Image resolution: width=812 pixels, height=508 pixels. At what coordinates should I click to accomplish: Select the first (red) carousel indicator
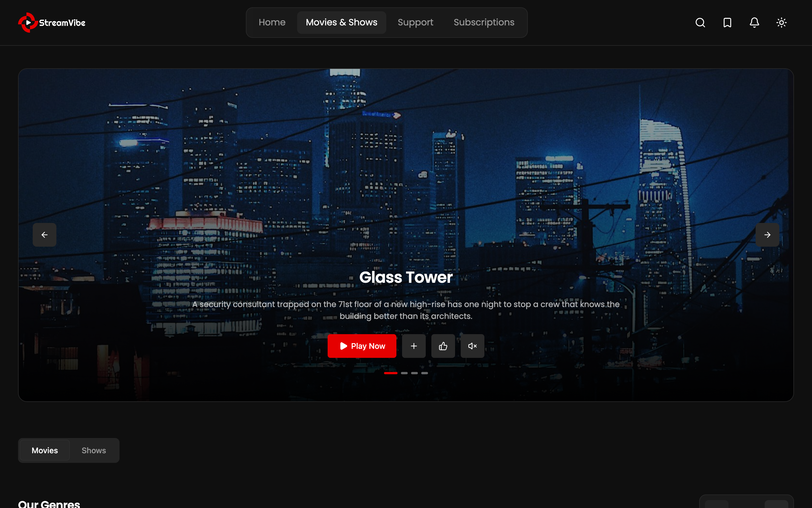[390, 373]
